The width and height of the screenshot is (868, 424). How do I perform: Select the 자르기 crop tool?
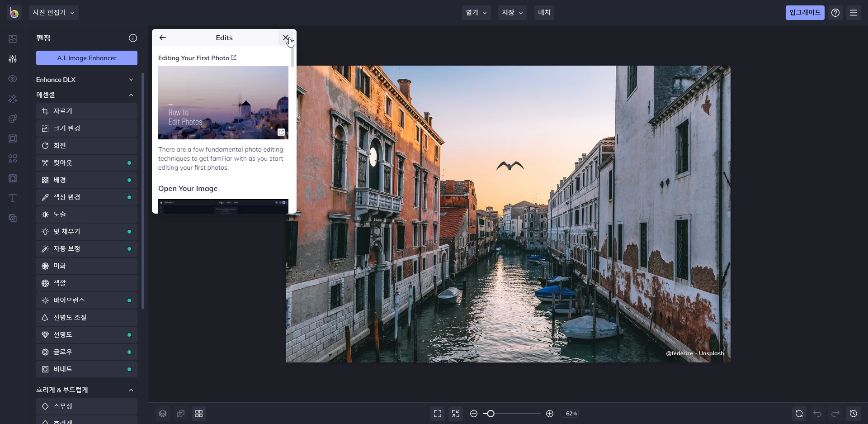point(87,111)
